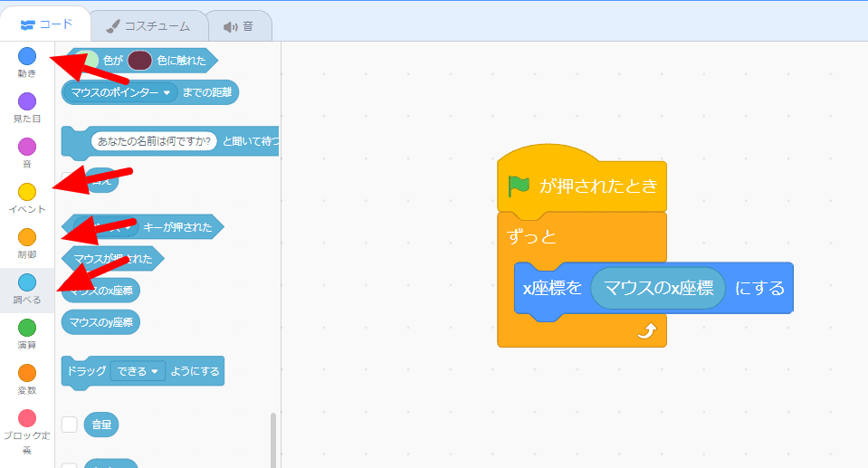Click the マウスのy座標 reporter block

pyautogui.click(x=100, y=322)
